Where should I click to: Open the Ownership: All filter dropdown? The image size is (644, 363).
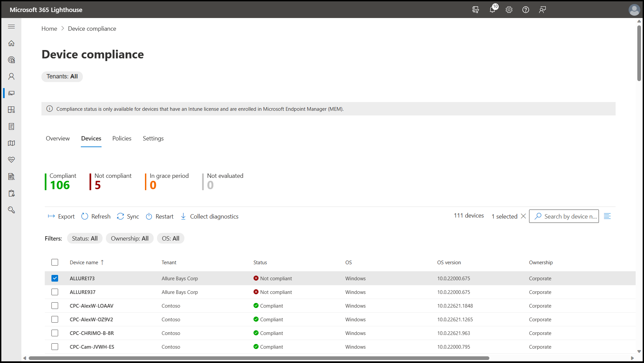130,239
